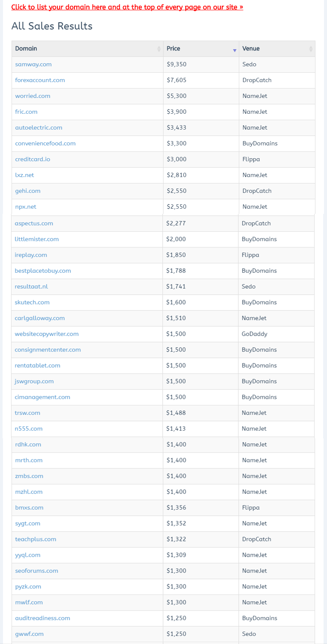Viewport: 327px width, 644px height.
Task: Open bestplacetobuy.com link
Action: [43, 271]
